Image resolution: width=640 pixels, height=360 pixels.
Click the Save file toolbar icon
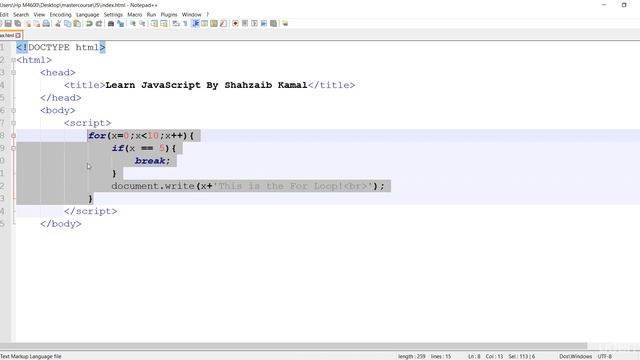(8, 24)
